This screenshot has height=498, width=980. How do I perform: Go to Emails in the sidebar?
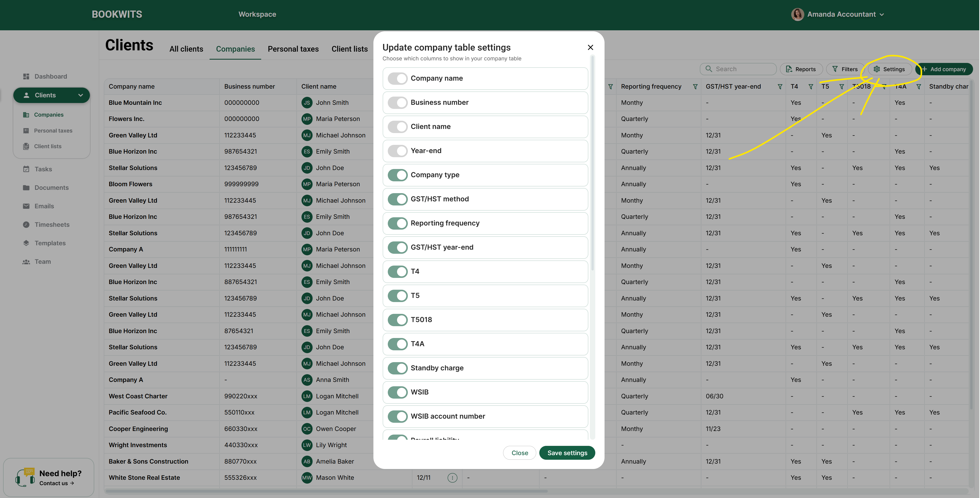[39, 206]
